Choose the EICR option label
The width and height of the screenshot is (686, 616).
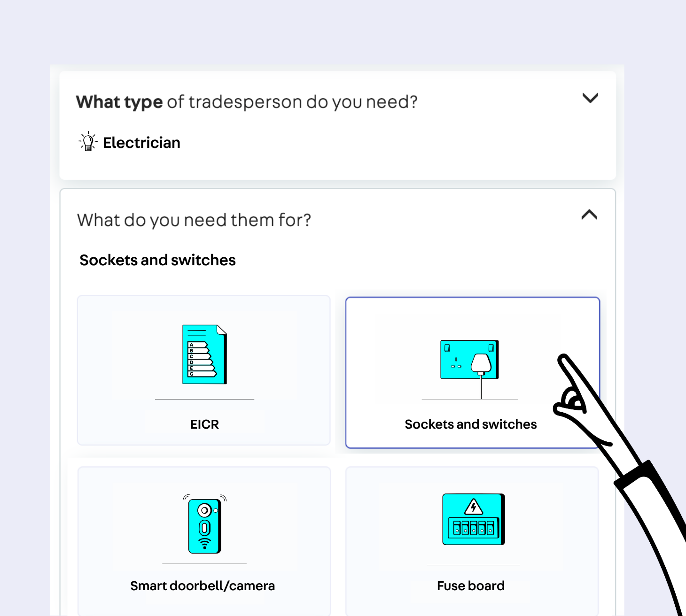(204, 424)
